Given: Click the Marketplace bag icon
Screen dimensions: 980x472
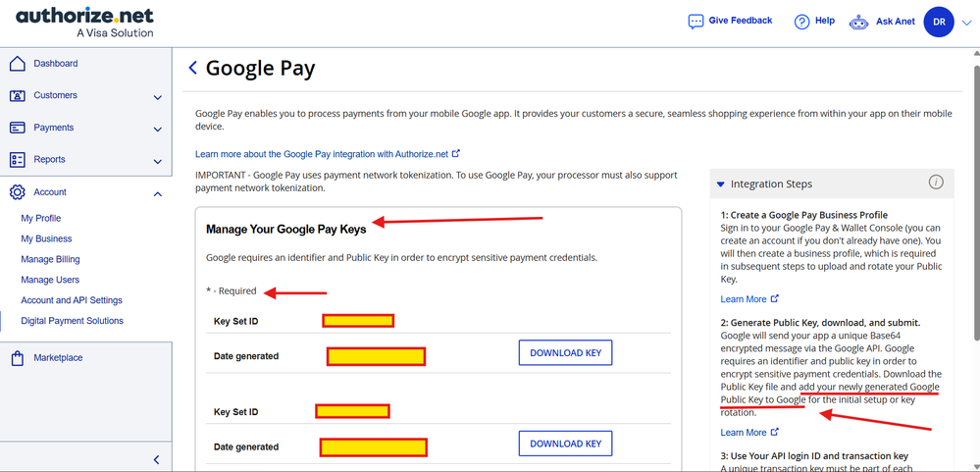Looking at the screenshot, I should [18, 358].
